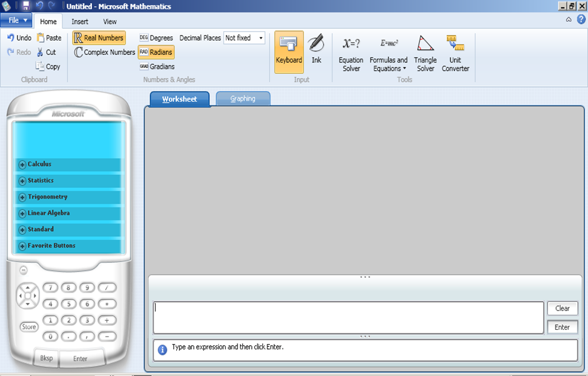
Task: Click calculator key 9
Action: tap(87, 287)
